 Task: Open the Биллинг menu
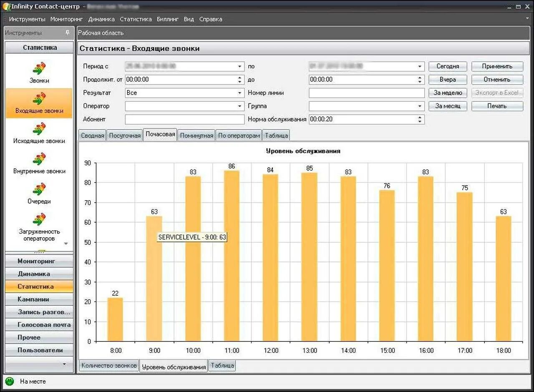pyautogui.click(x=168, y=19)
